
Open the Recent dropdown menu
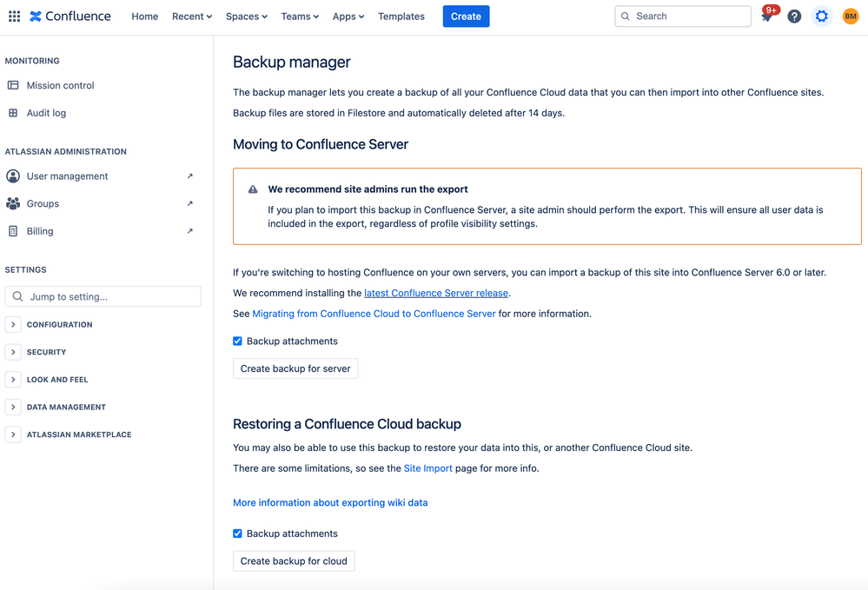point(192,17)
